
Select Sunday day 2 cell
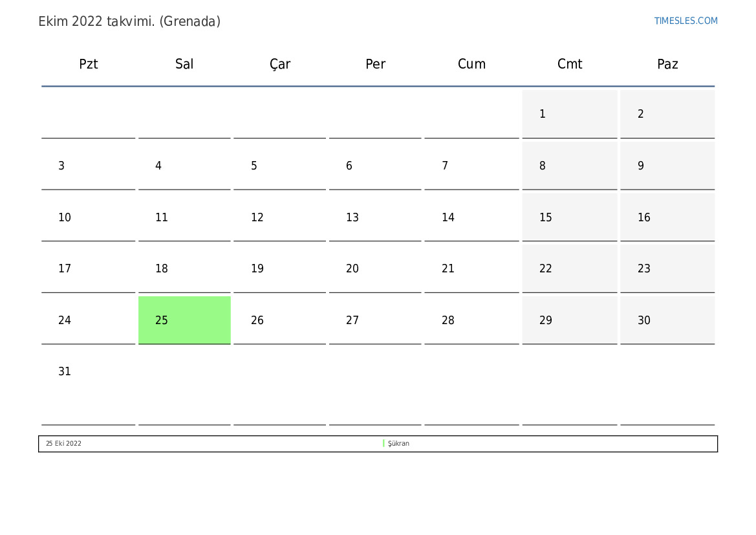(667, 114)
